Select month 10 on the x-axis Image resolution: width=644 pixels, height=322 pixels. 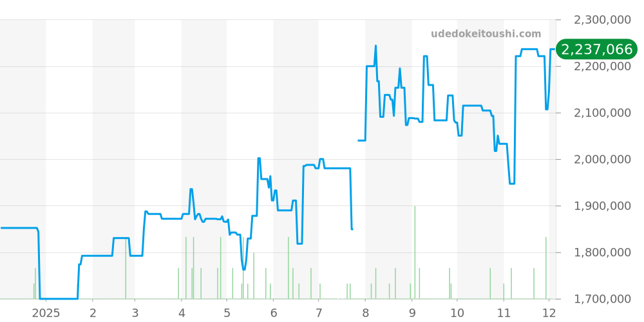(457, 313)
